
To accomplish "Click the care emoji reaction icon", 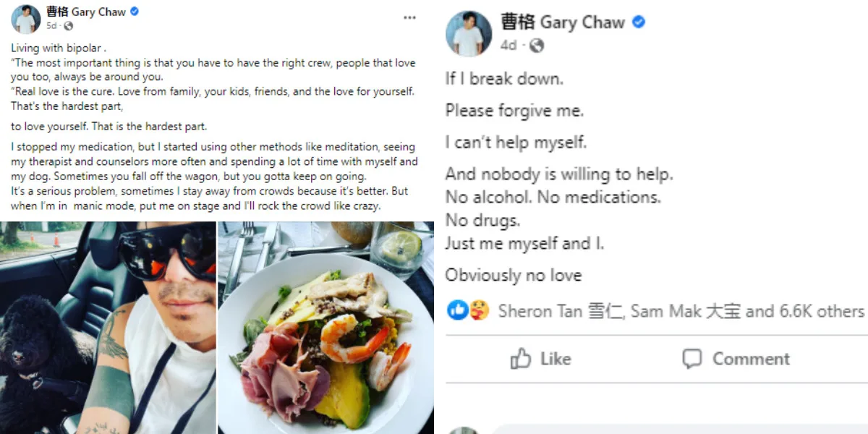I will [478, 310].
